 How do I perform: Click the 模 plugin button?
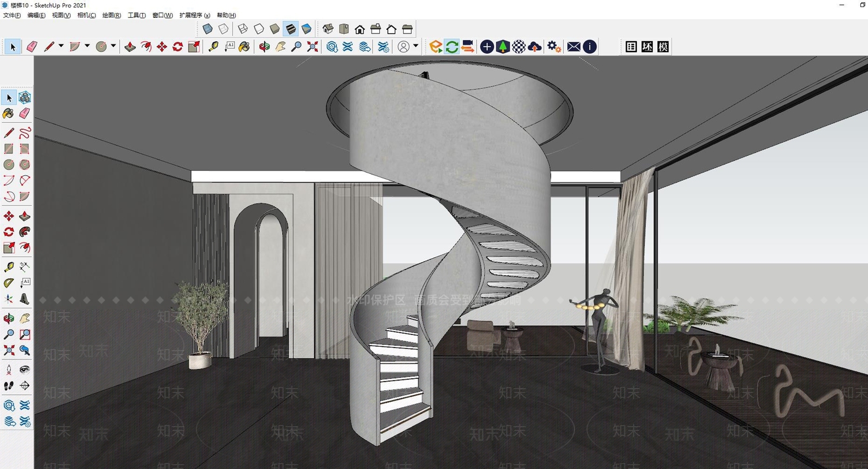pyautogui.click(x=663, y=47)
